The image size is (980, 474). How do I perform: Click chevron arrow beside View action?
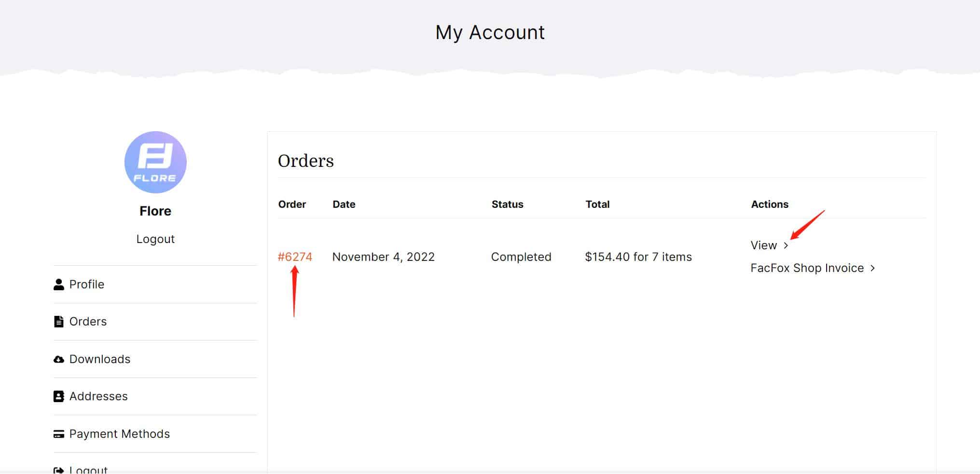point(786,245)
